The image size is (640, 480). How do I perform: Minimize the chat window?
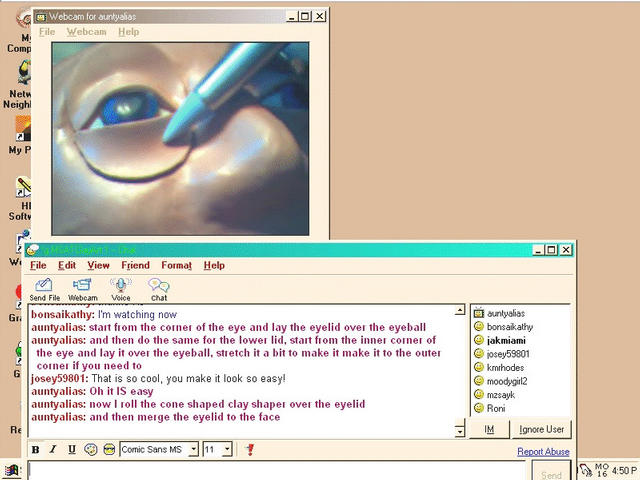point(539,250)
